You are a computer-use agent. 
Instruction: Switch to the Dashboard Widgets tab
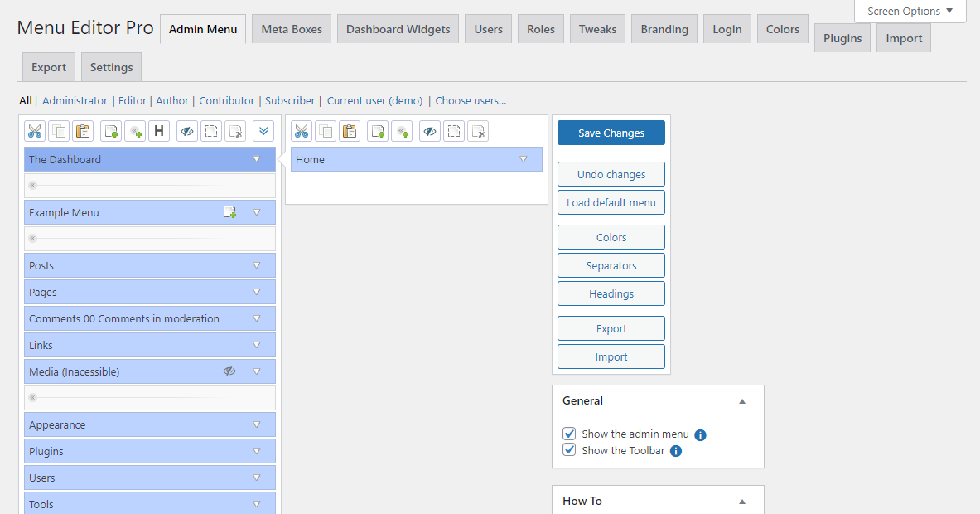(x=398, y=29)
